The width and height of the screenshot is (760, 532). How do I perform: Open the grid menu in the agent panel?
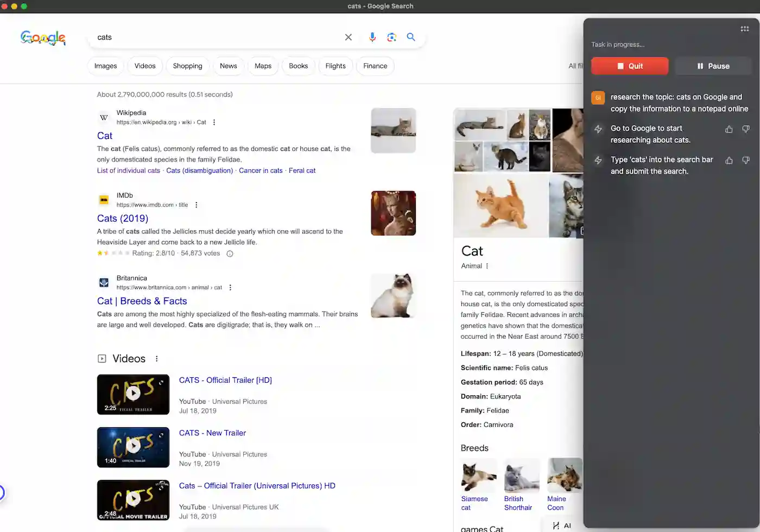pos(744,29)
